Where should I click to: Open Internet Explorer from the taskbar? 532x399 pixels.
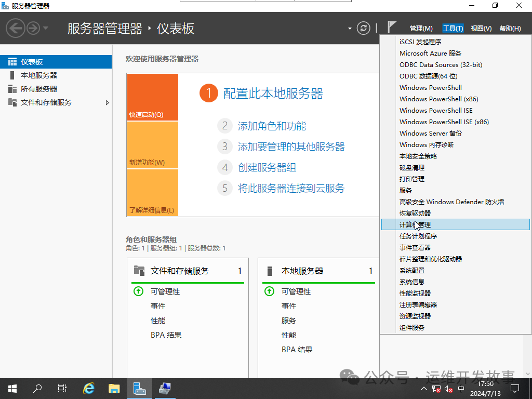coord(88,389)
